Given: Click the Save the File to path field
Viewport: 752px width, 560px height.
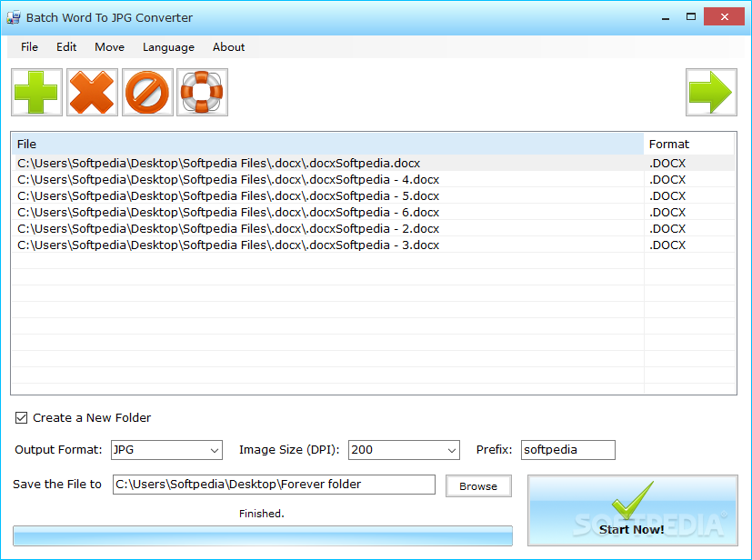Looking at the screenshot, I should pyautogui.click(x=274, y=485).
